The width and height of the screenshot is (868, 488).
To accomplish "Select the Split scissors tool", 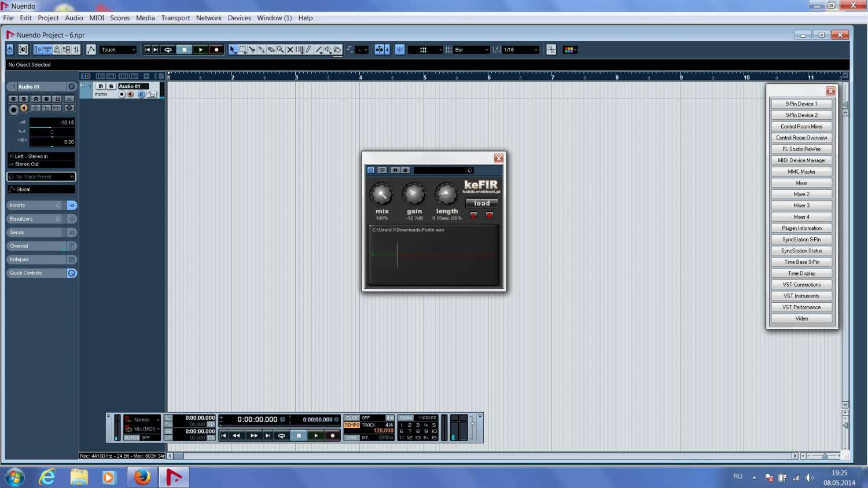I will click(x=252, y=50).
